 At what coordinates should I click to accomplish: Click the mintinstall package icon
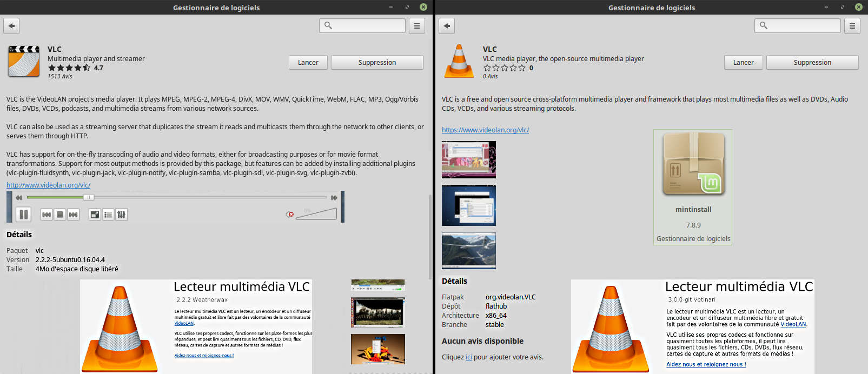tap(693, 165)
